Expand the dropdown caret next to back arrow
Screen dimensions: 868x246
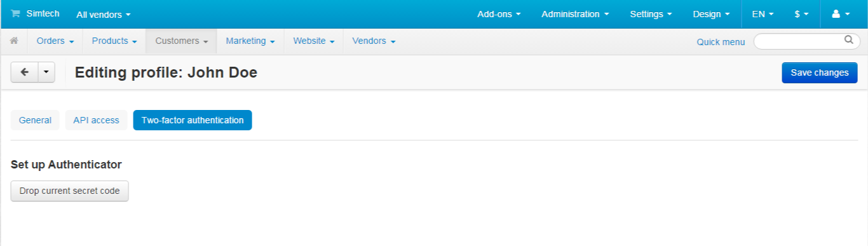point(46,72)
